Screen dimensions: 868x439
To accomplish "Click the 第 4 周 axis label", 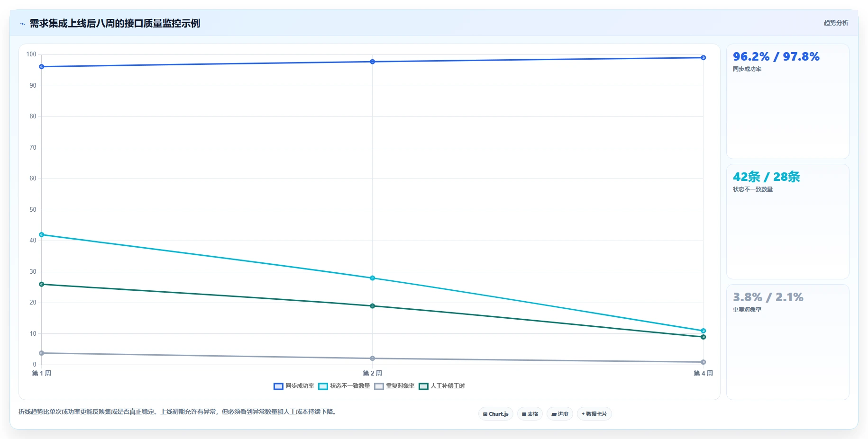I will tap(704, 374).
